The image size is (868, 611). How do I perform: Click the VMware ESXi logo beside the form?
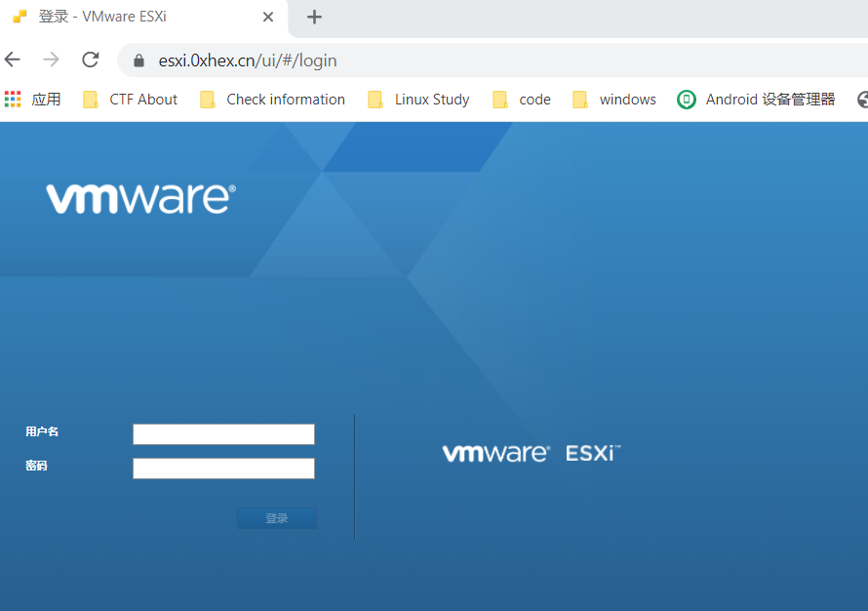[x=531, y=454]
